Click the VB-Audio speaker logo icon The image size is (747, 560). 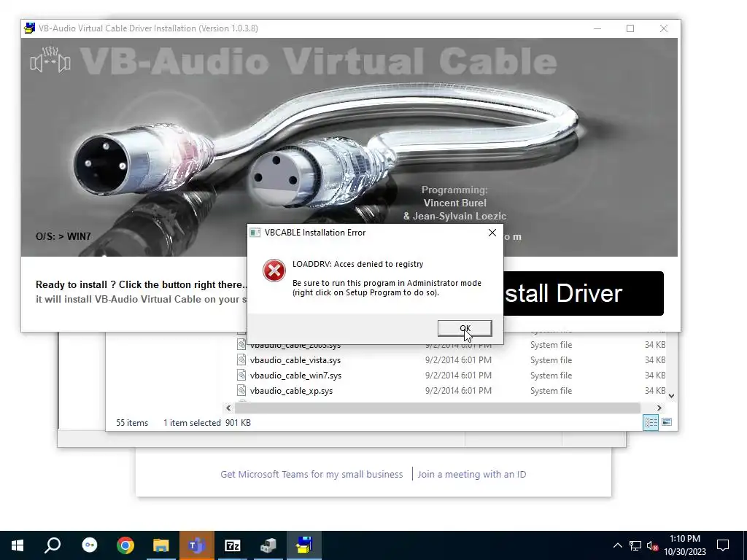tap(50, 61)
